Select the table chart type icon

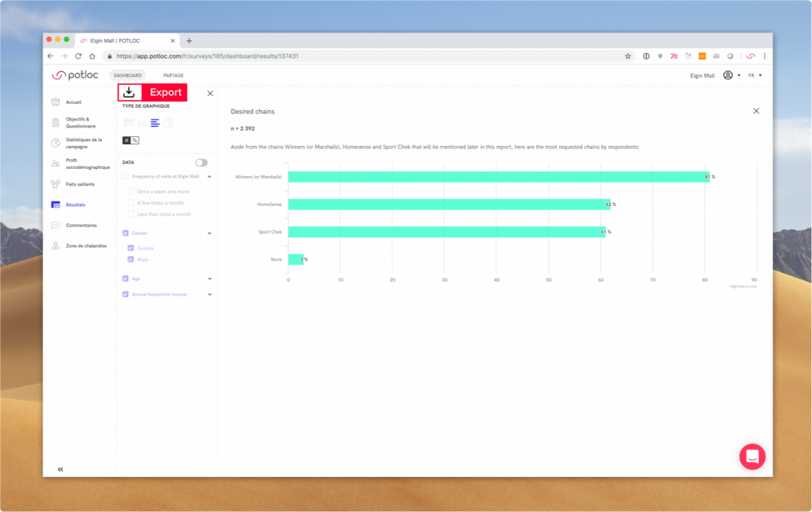point(129,123)
